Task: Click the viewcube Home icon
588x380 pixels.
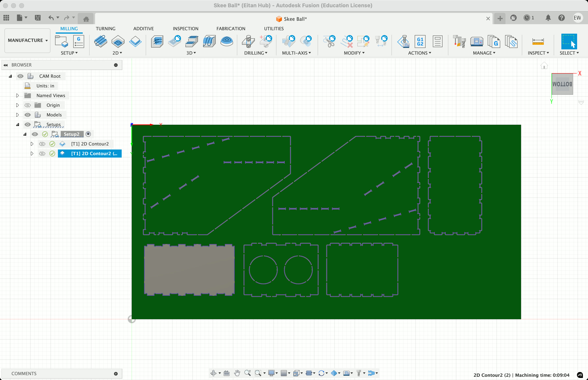Action: coord(544,66)
